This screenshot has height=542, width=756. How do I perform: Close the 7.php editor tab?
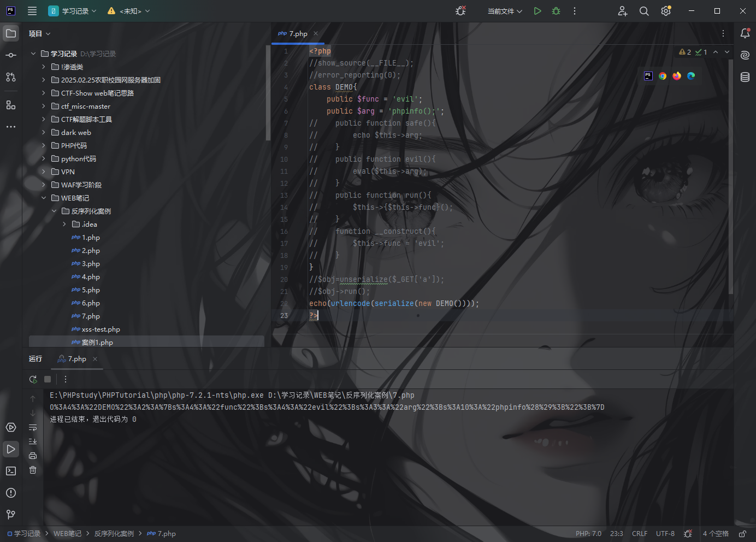(x=316, y=33)
